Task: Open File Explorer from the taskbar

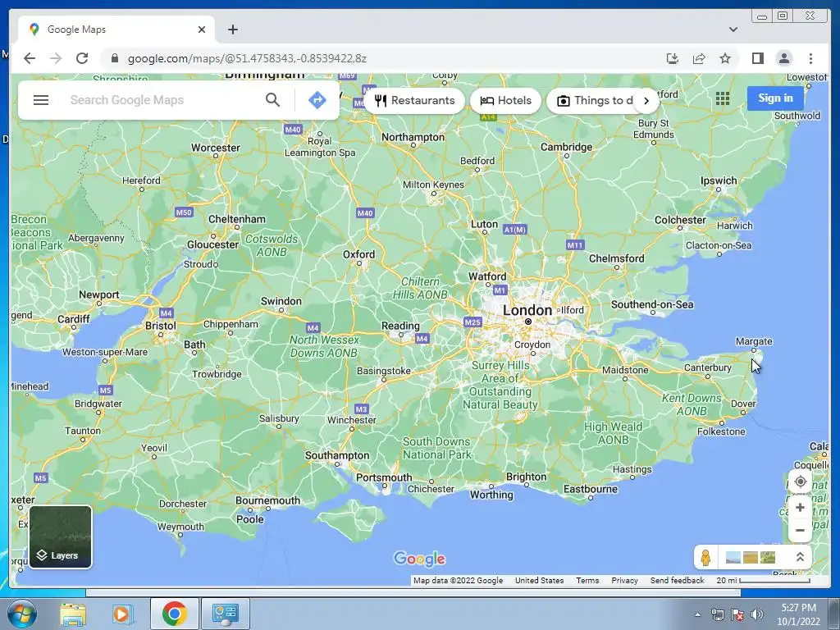Action: (73, 614)
